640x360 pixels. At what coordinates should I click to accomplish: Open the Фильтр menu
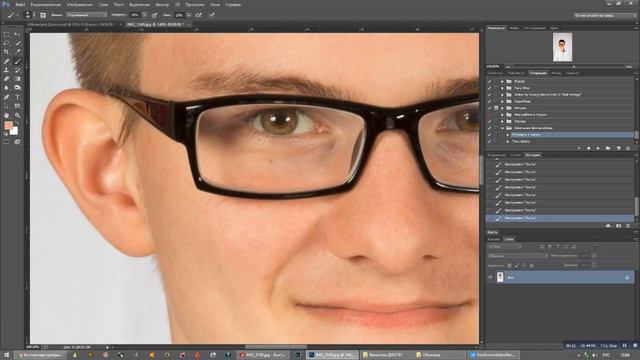pos(162,4)
